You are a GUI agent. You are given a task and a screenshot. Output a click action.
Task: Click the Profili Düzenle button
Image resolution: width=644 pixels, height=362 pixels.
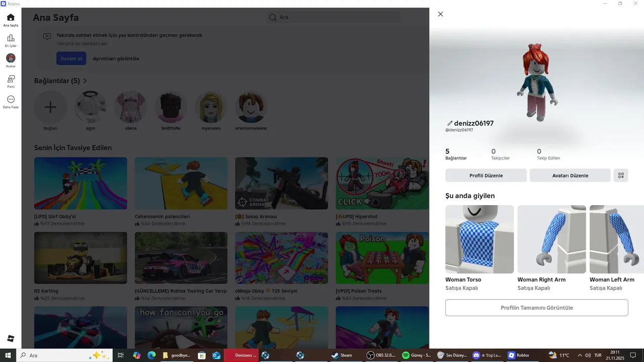(x=486, y=175)
